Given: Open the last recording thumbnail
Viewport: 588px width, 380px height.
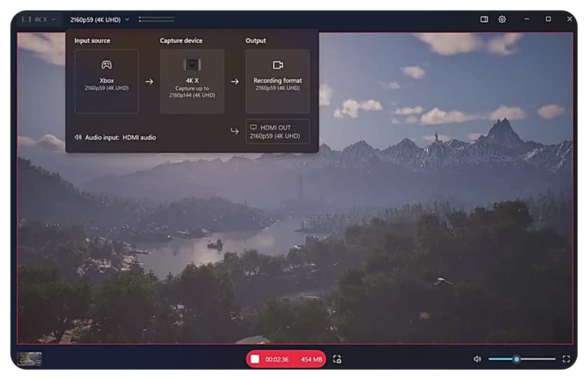Looking at the screenshot, I should click(x=29, y=359).
